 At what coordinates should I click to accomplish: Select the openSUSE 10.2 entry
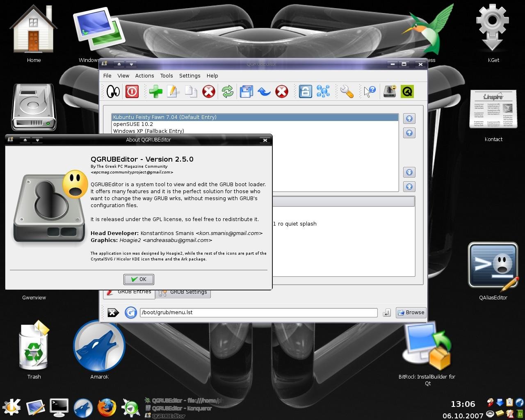click(x=255, y=124)
